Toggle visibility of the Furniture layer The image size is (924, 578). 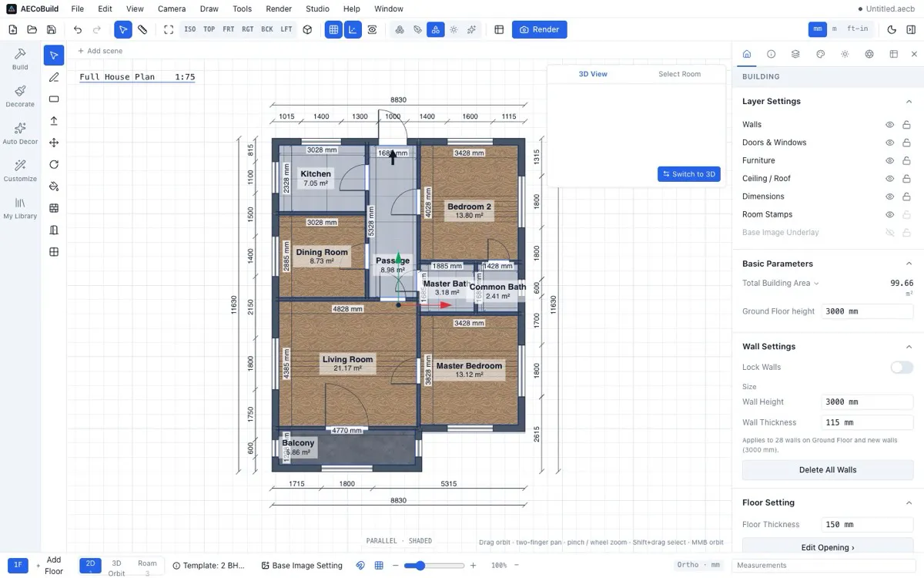[x=889, y=161]
